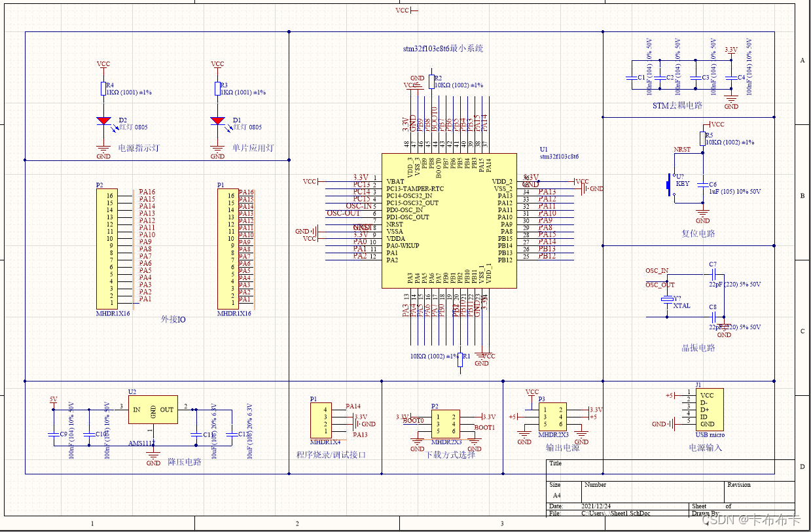Viewport: 811px width, 532px height.
Task: Select the P2 MHDR2X3 boot mode header
Action: pos(445,424)
